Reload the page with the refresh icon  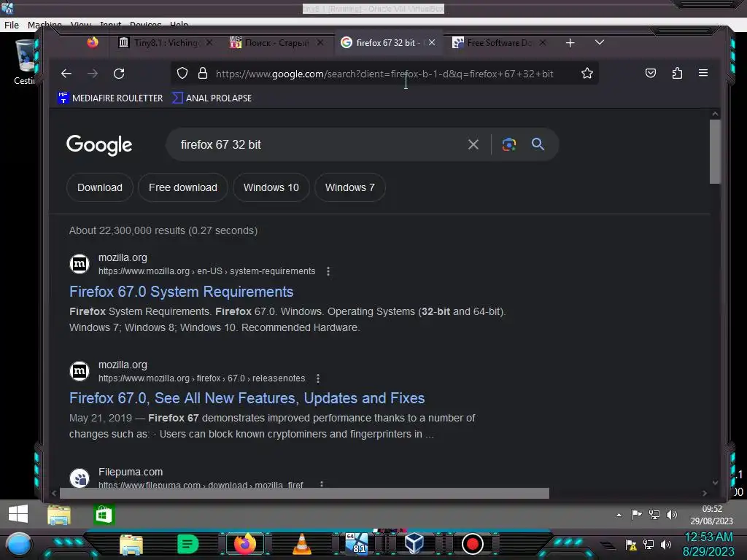119,74
